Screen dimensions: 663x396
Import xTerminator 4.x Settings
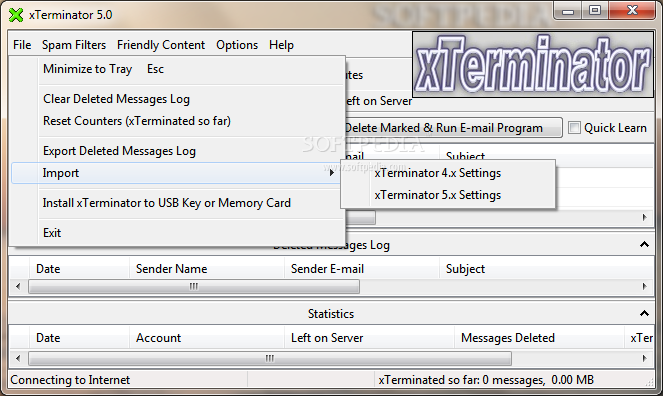pyautogui.click(x=448, y=173)
